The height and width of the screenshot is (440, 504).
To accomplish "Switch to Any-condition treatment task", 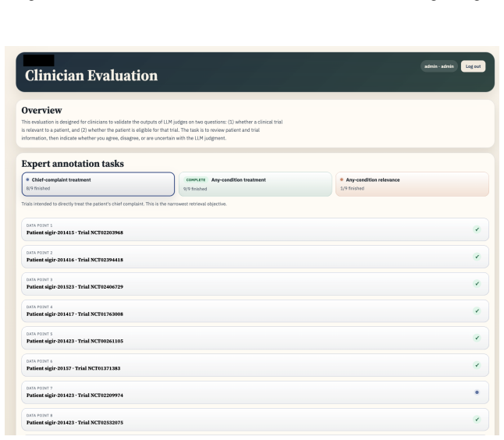I will click(255, 184).
